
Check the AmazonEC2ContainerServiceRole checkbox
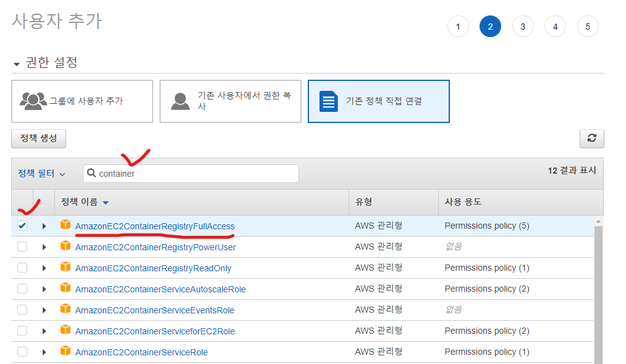click(x=22, y=352)
